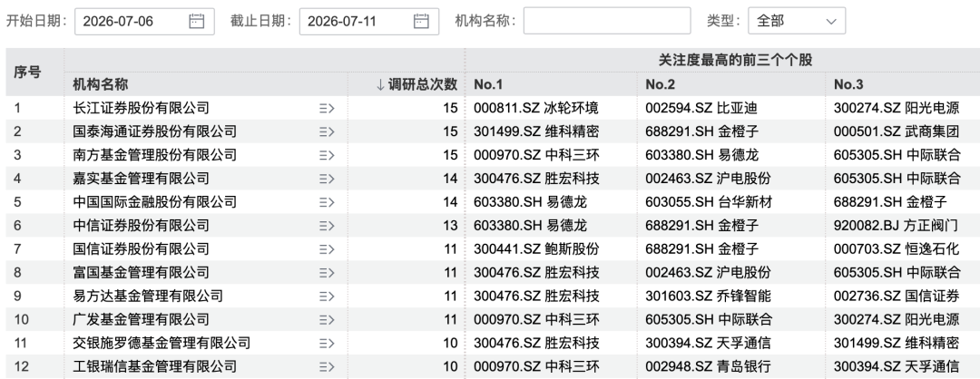Click the 开始日期 field 2026-07-06

point(144,21)
